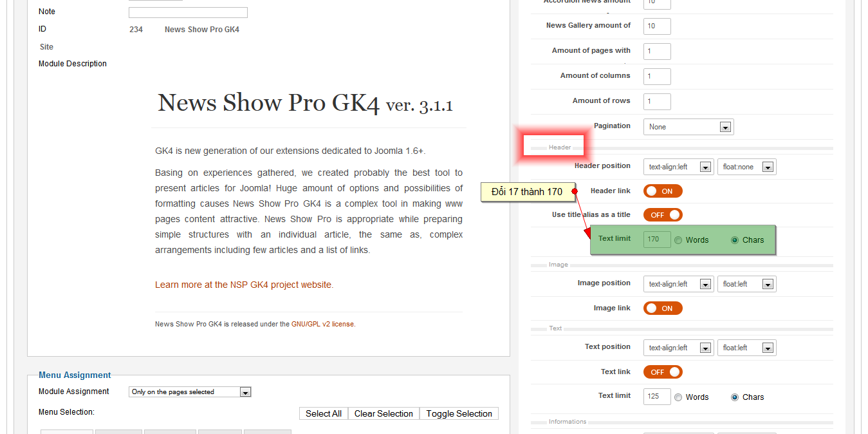Click the News Show Pro GK4 module name
This screenshot has height=434, width=868.
point(202,30)
